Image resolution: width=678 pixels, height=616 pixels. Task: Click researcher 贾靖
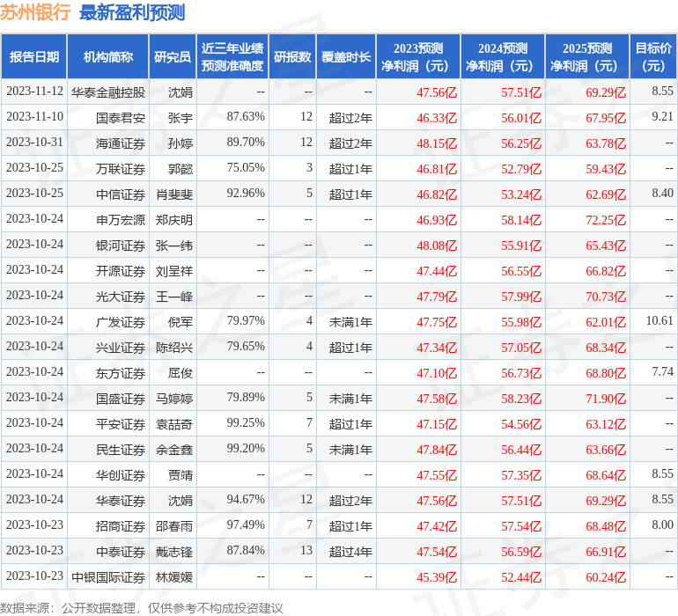(181, 475)
